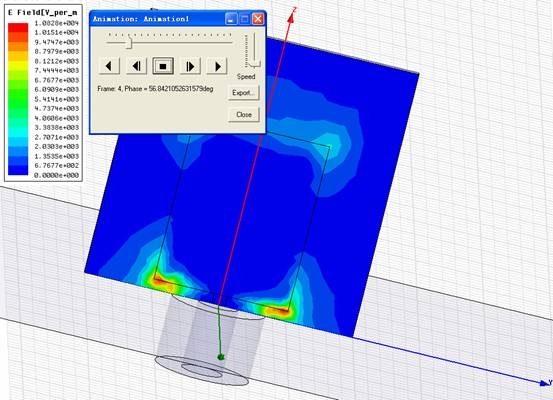553x400 pixels.
Task: Click the E Field[V_per_m legend title
Action: point(42,13)
